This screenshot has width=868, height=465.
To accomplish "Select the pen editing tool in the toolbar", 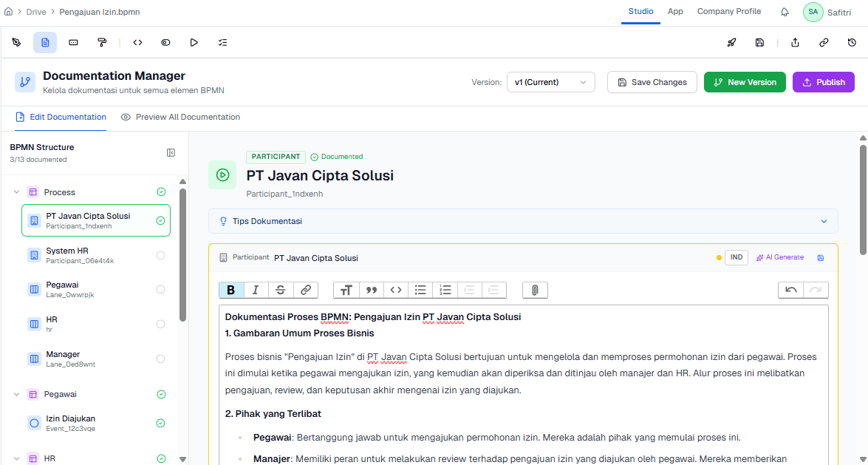I will [x=16, y=42].
